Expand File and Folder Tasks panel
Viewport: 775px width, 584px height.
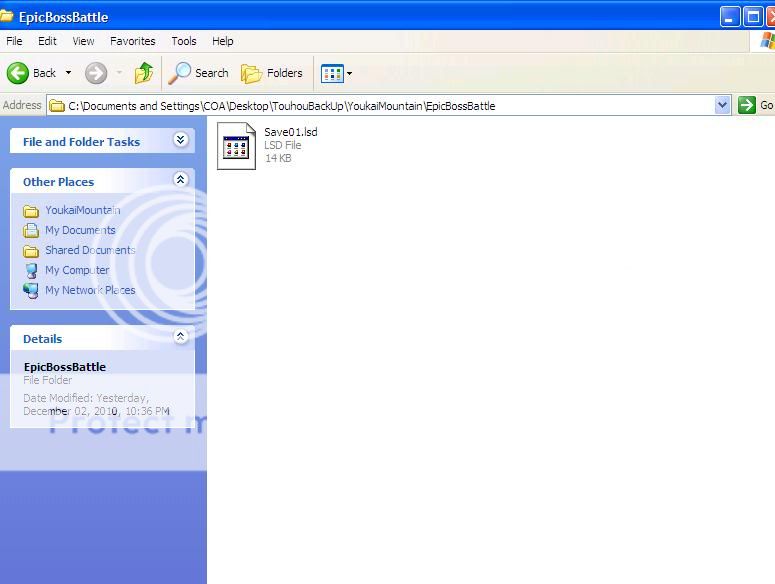181,140
